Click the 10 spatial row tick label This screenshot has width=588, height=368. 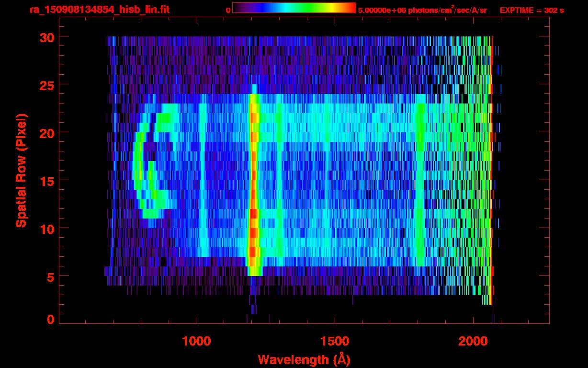pos(47,229)
